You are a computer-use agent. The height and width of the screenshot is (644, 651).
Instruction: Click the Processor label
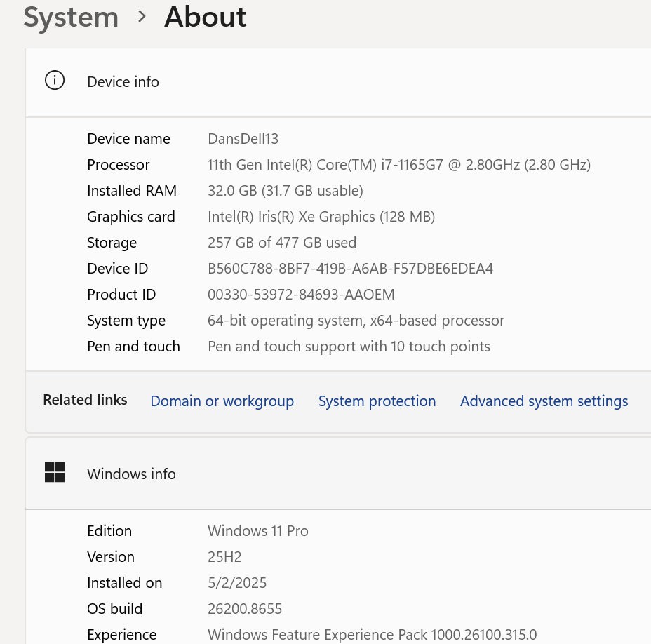[x=119, y=165]
